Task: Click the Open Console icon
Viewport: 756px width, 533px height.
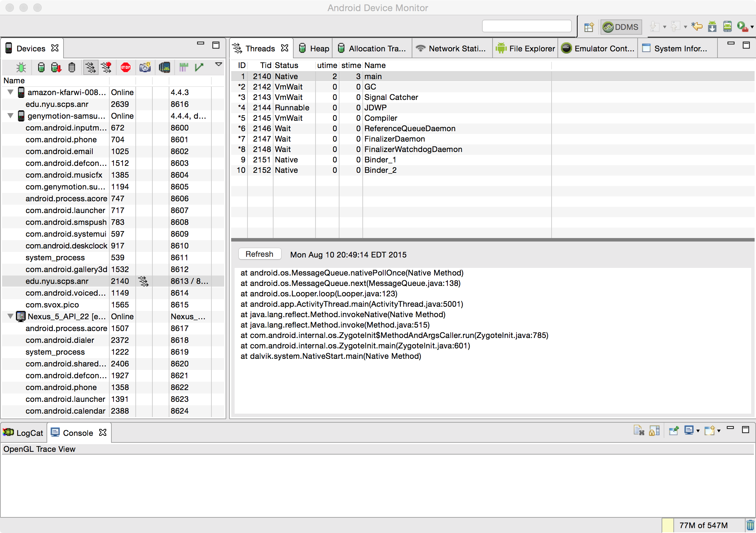Action: click(x=709, y=430)
